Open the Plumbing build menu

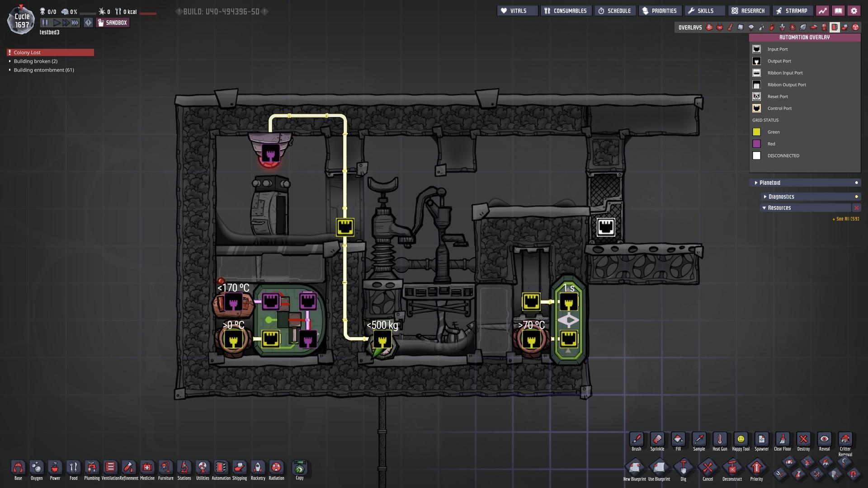coord(92,468)
